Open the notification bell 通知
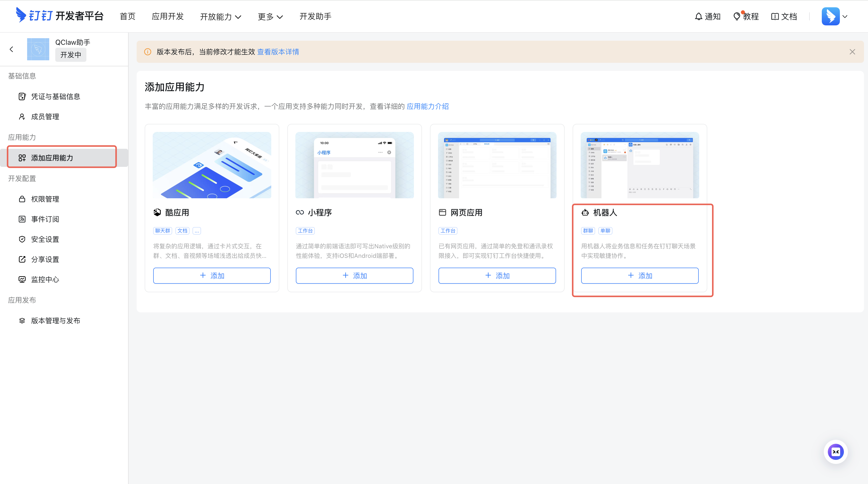 click(x=707, y=16)
